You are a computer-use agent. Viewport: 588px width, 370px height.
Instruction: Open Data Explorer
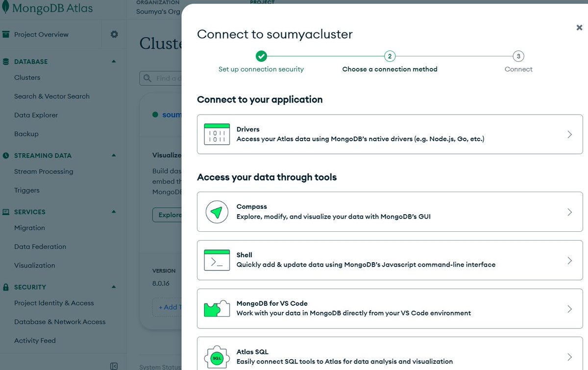(x=36, y=115)
